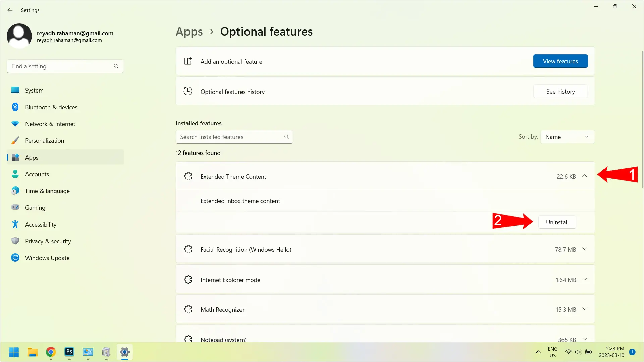The image size is (644, 362).
Task: Click Add an optional feature icon
Action: [x=187, y=61]
